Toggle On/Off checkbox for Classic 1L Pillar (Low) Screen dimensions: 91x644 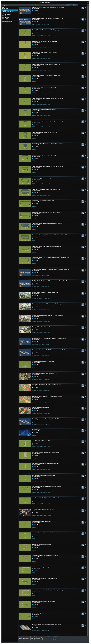33,55
